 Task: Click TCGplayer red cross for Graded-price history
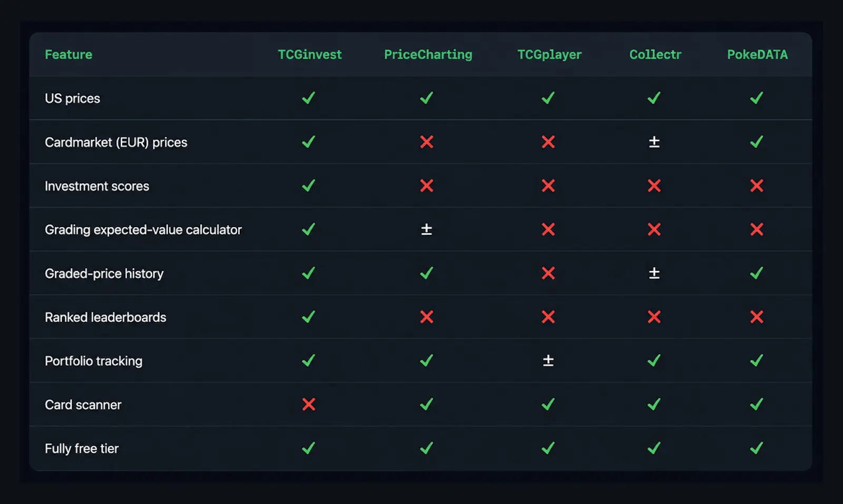pyautogui.click(x=548, y=273)
